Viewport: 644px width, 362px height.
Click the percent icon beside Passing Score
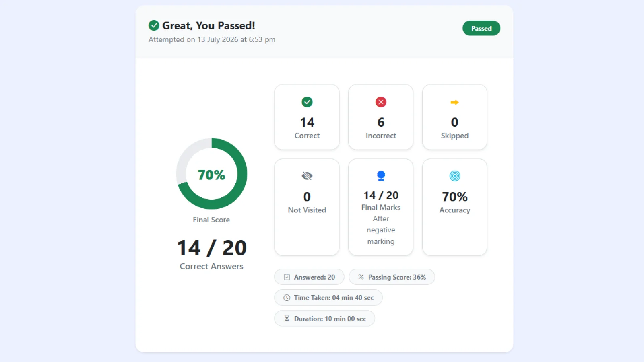coord(361,277)
